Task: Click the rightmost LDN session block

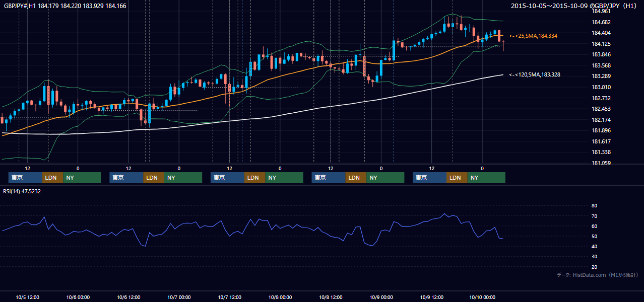Action: [x=457, y=178]
